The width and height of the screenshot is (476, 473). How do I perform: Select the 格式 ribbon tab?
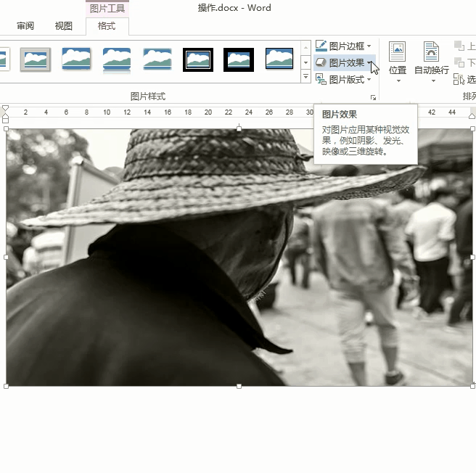[107, 26]
